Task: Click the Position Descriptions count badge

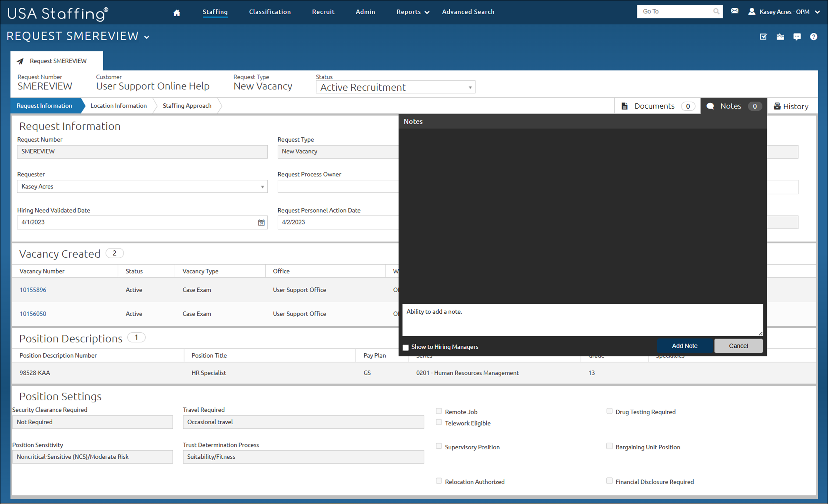Action: click(136, 337)
